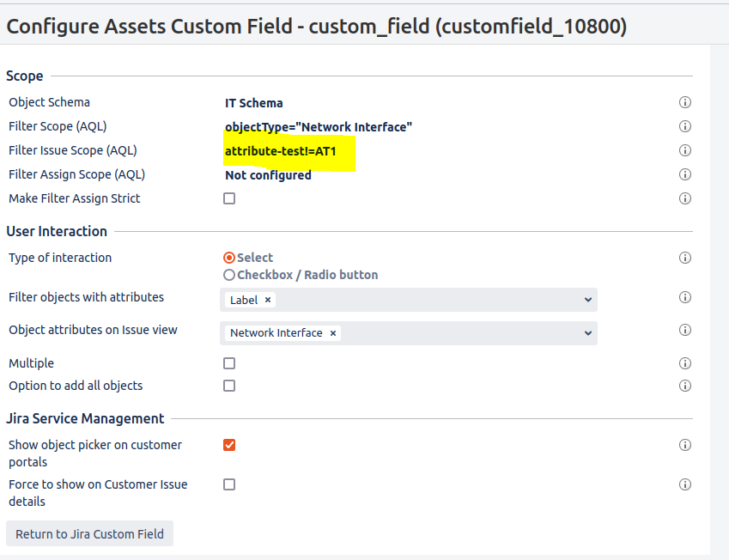729x560 pixels.
Task: Enable Make Filter Assign Strict checkbox
Action: [229, 198]
